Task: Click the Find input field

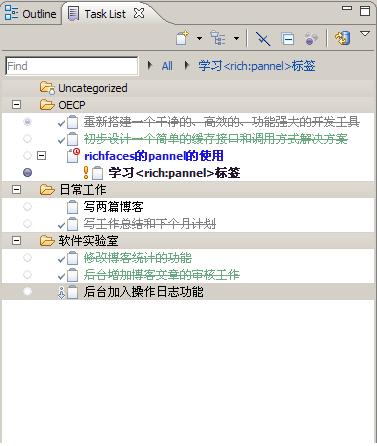Action: [72, 66]
